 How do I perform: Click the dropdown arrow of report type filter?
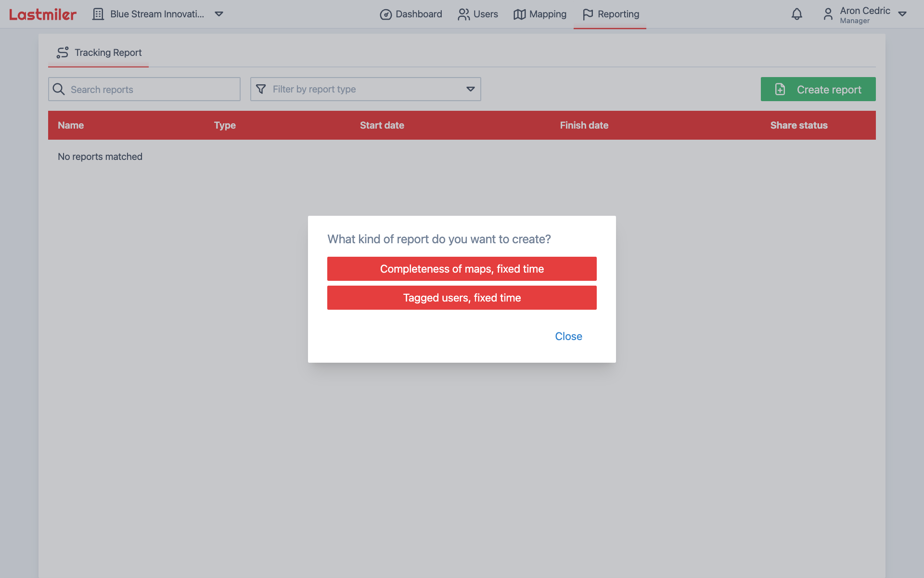471,89
